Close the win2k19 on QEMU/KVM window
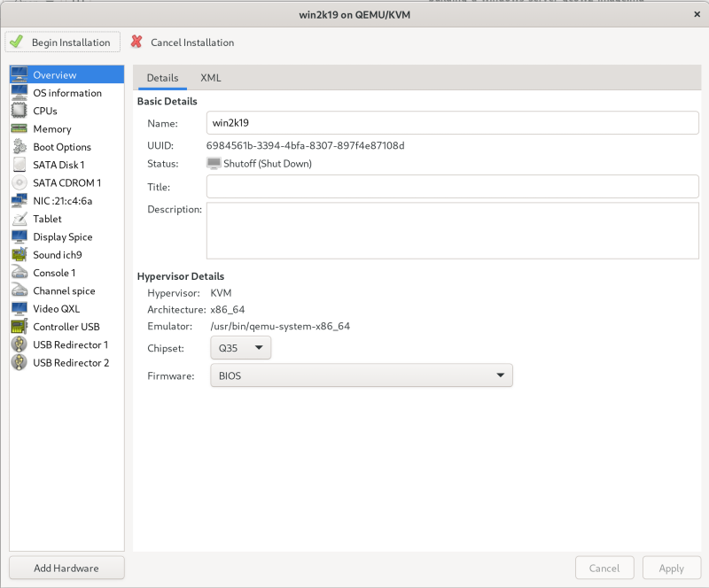 (x=697, y=14)
